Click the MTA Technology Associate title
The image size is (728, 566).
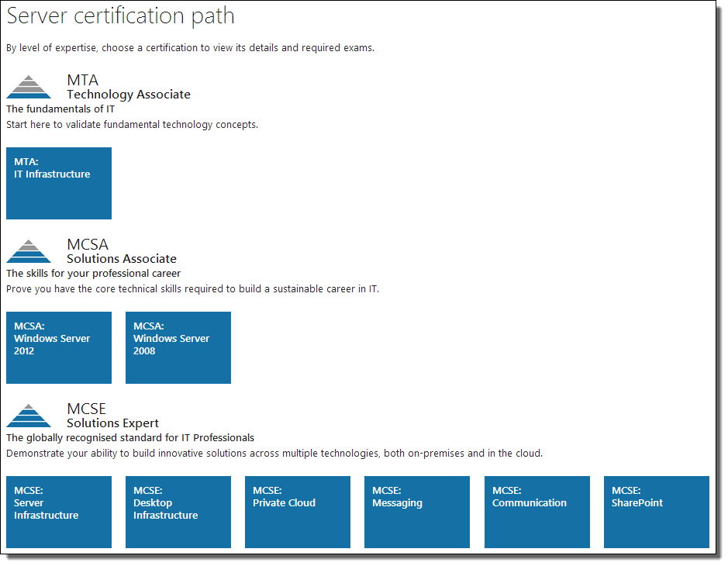pyautogui.click(x=128, y=87)
